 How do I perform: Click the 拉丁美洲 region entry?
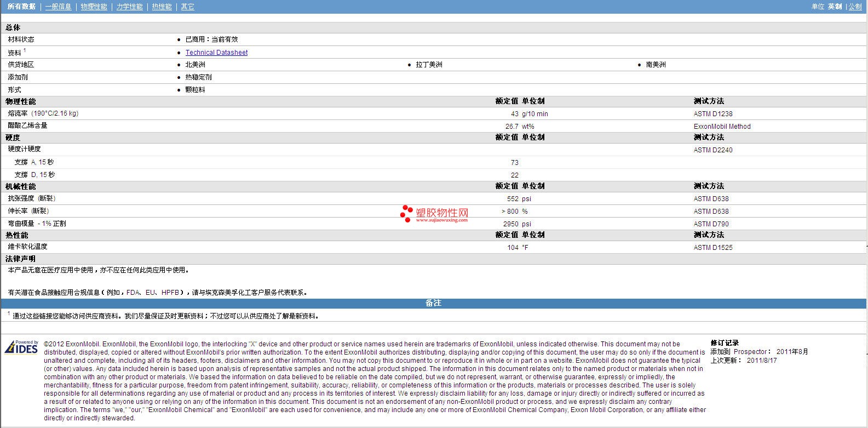click(429, 65)
